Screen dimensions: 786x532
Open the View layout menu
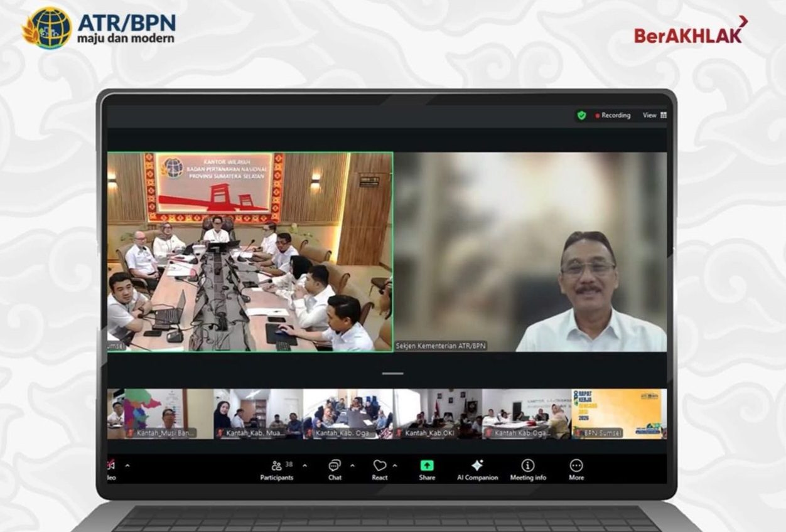654,115
